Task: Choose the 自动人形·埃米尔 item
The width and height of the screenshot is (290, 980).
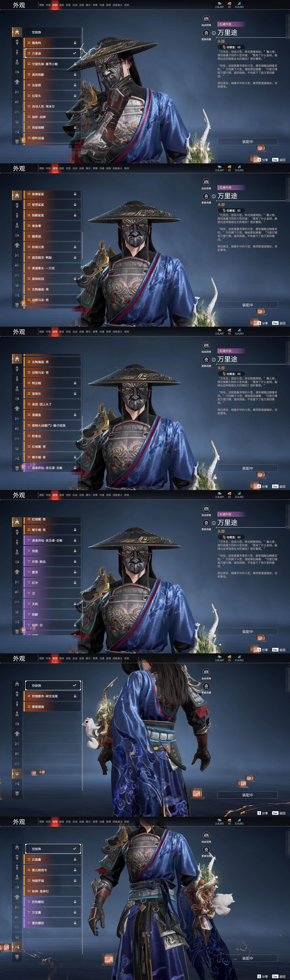Action: pyautogui.click(x=52, y=106)
